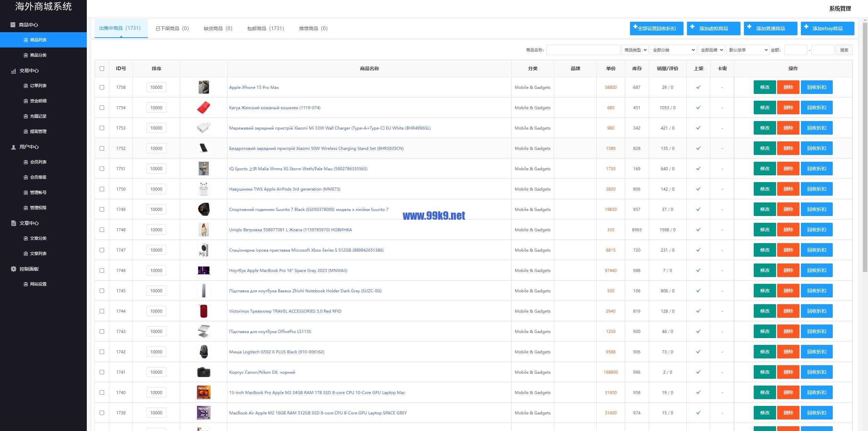Check the box for product ID 1754

pos(102,107)
